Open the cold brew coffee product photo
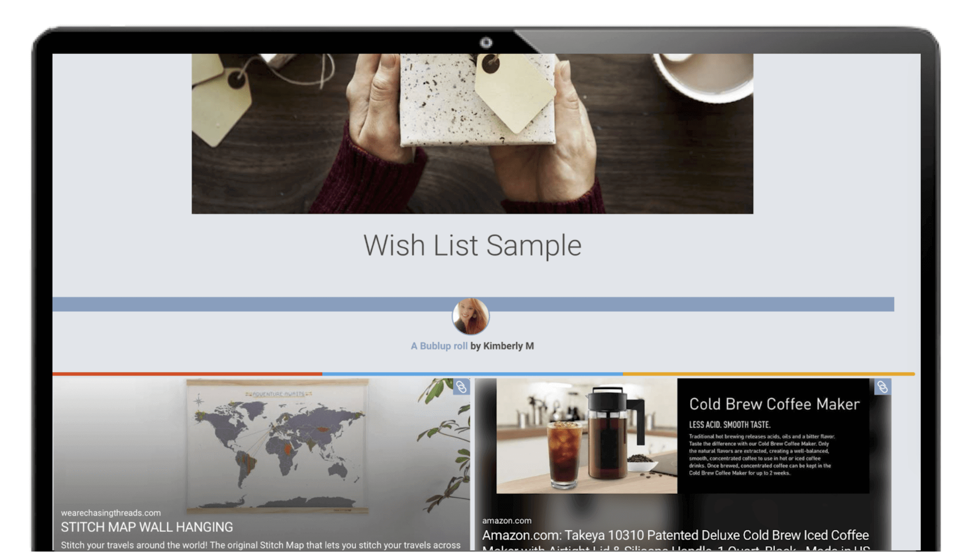 587,436
